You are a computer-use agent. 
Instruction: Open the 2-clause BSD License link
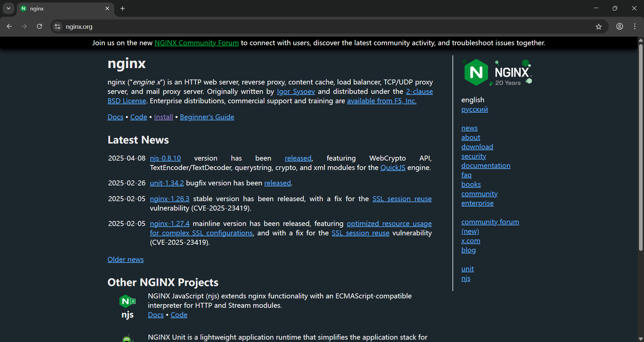click(x=419, y=92)
